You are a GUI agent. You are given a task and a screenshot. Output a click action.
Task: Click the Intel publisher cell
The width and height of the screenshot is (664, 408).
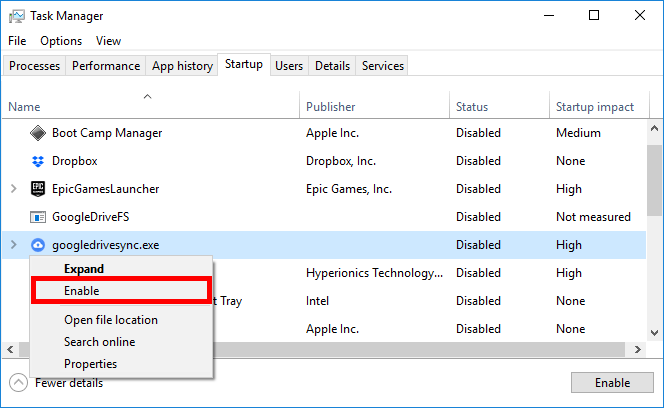[317, 301]
